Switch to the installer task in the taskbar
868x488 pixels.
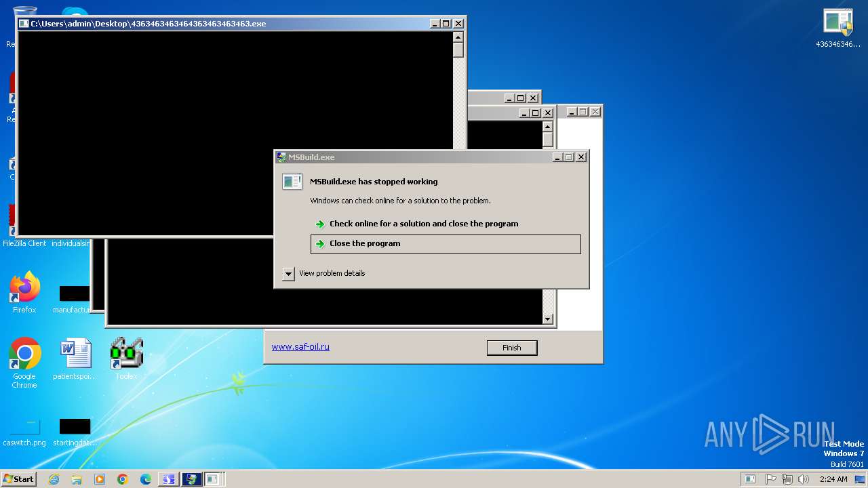tap(168, 479)
